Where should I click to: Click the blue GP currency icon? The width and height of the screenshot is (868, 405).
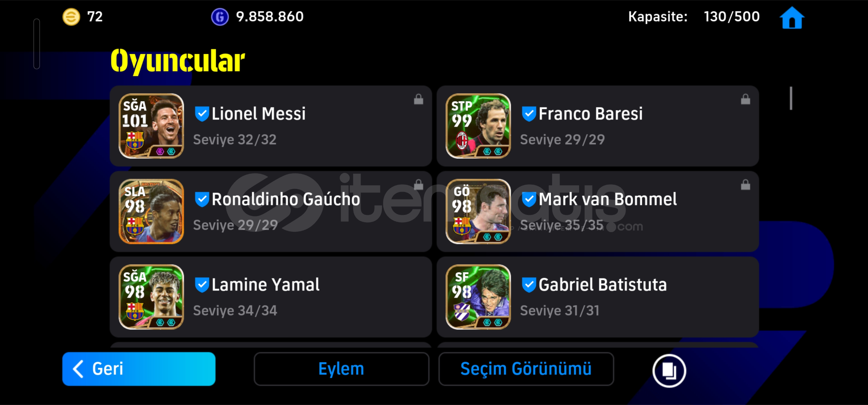pos(220,17)
